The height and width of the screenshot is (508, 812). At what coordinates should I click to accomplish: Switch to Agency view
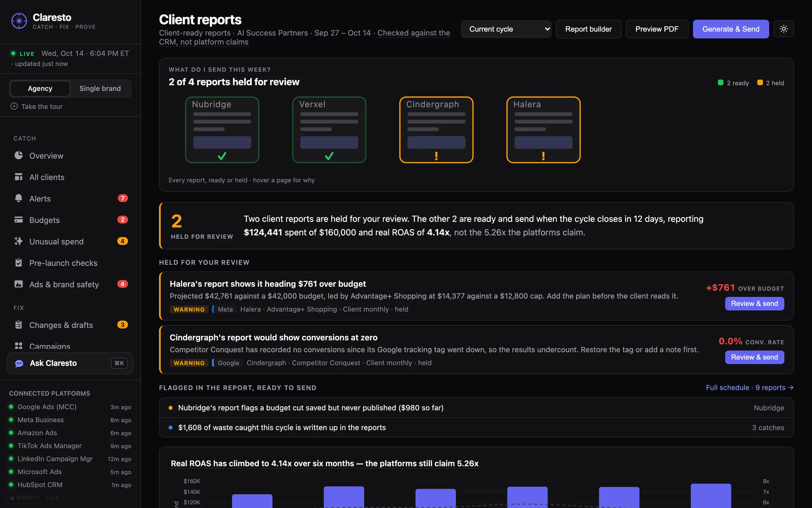coord(40,88)
